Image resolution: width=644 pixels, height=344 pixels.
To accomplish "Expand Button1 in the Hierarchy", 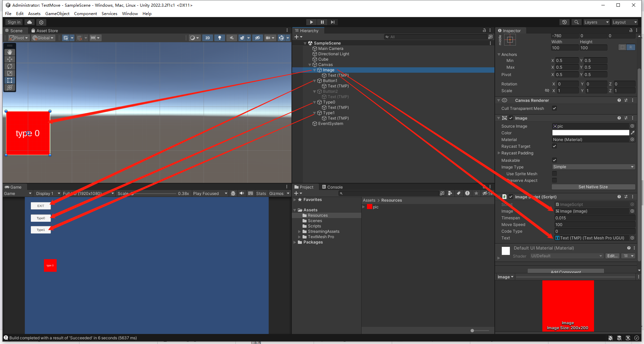I will [x=314, y=80].
